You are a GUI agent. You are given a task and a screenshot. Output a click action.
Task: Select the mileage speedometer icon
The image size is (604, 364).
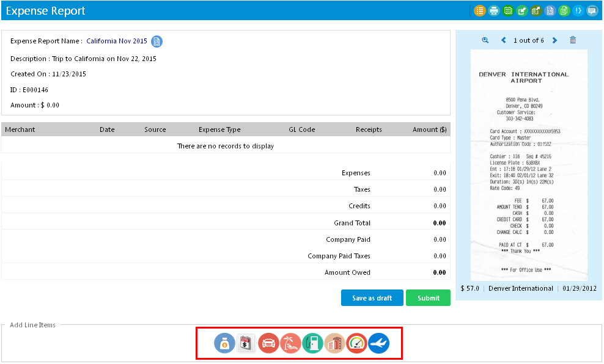pyautogui.click(x=356, y=343)
